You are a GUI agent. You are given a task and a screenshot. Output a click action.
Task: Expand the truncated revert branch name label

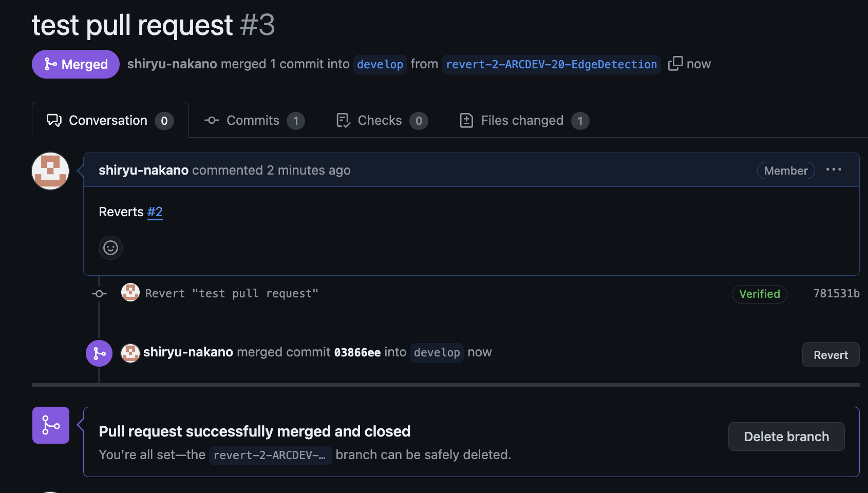270,455
